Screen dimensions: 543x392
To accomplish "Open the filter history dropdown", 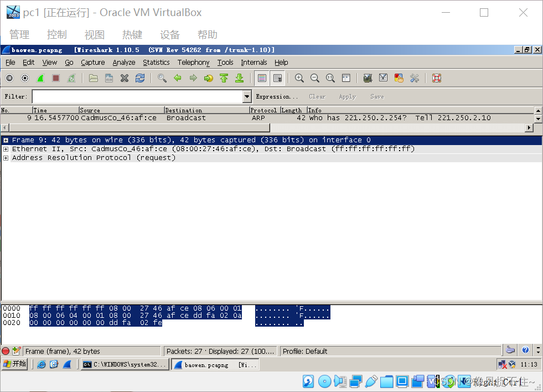I will pyautogui.click(x=247, y=96).
